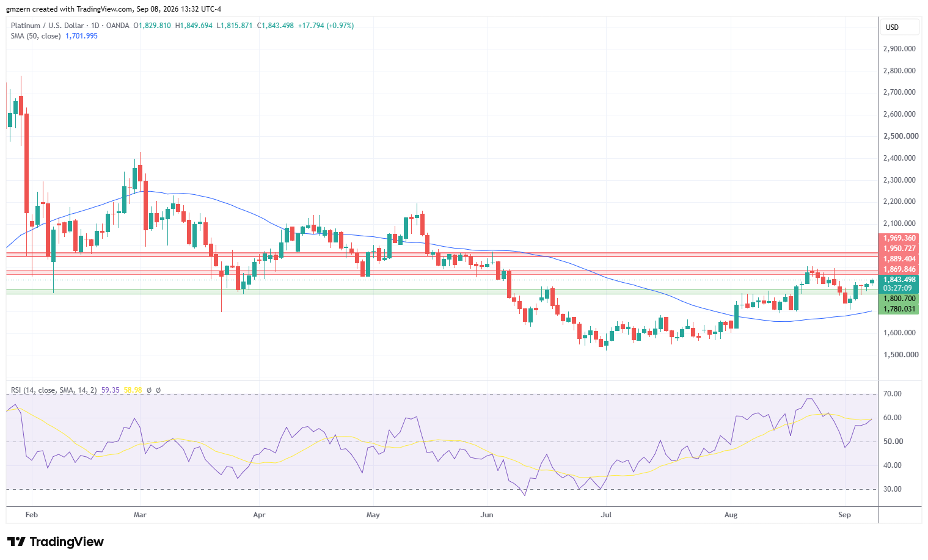Click the red 1,969.360 price tag
Image resolution: width=928 pixels, height=560 pixels.
click(899, 238)
